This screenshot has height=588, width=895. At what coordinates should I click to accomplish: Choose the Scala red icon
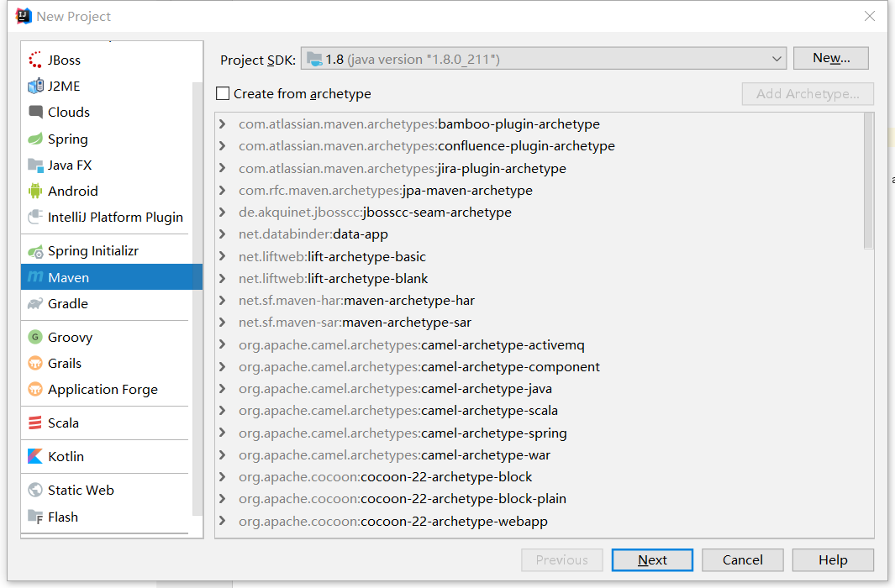[x=35, y=423]
